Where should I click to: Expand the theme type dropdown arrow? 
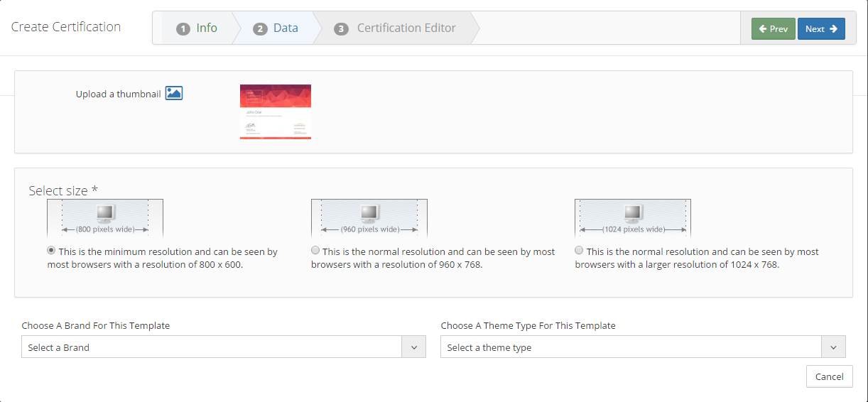833,347
